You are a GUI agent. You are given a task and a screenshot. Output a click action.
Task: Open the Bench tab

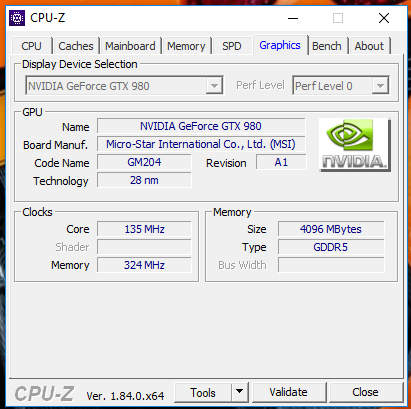tap(327, 46)
